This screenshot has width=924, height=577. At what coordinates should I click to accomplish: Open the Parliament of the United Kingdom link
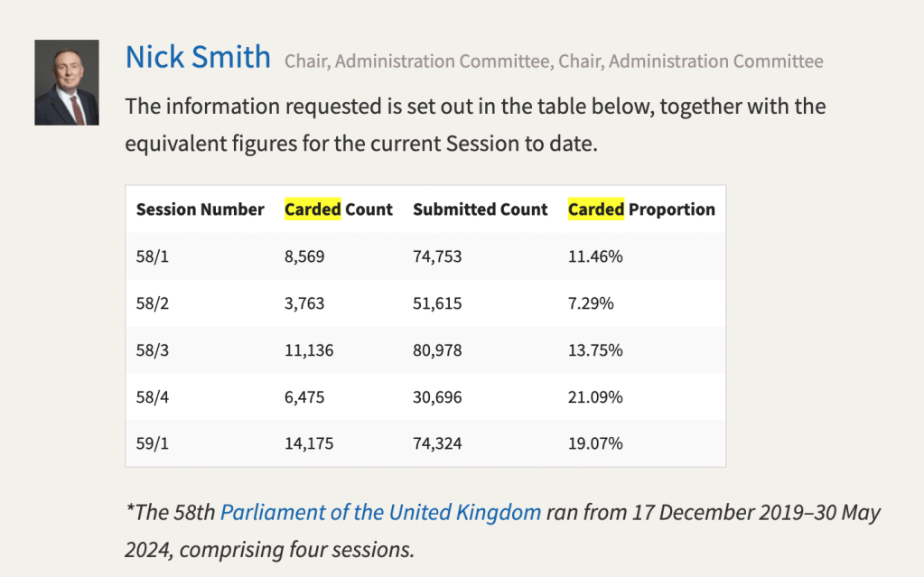pyautogui.click(x=380, y=513)
